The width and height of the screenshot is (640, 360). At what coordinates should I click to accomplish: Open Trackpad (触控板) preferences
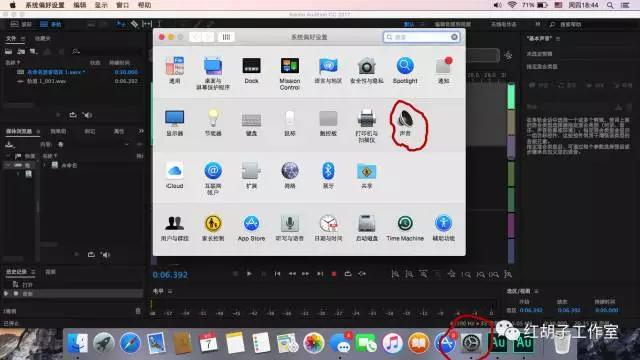tap(328, 122)
